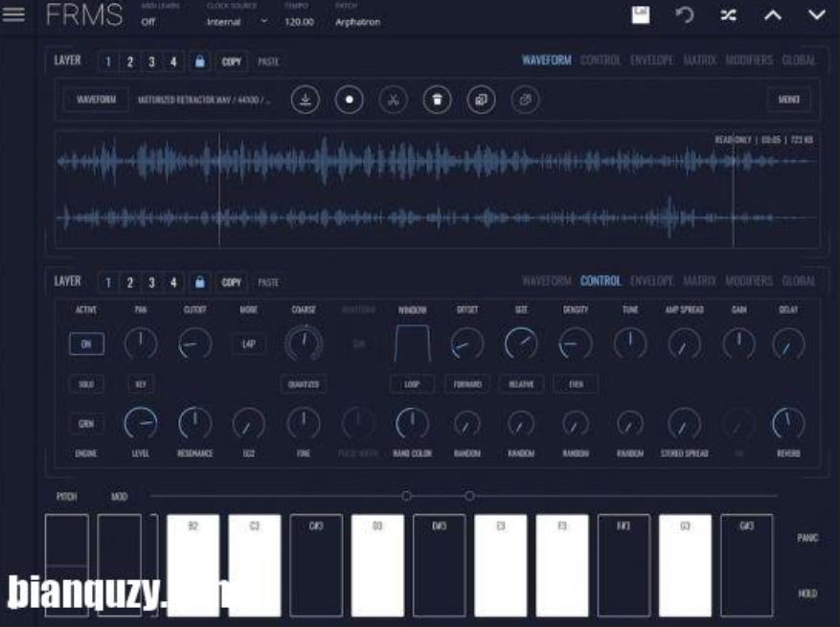Click the duplicate-waveform icon next to the trash
Image resolution: width=840 pixels, height=627 pixels.
pyautogui.click(x=481, y=100)
